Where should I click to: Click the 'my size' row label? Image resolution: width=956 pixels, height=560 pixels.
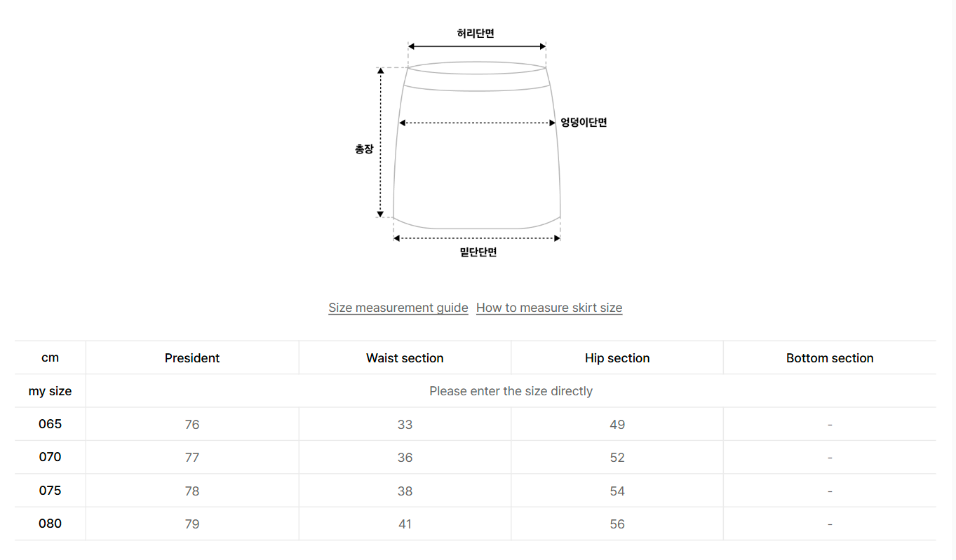tap(51, 391)
